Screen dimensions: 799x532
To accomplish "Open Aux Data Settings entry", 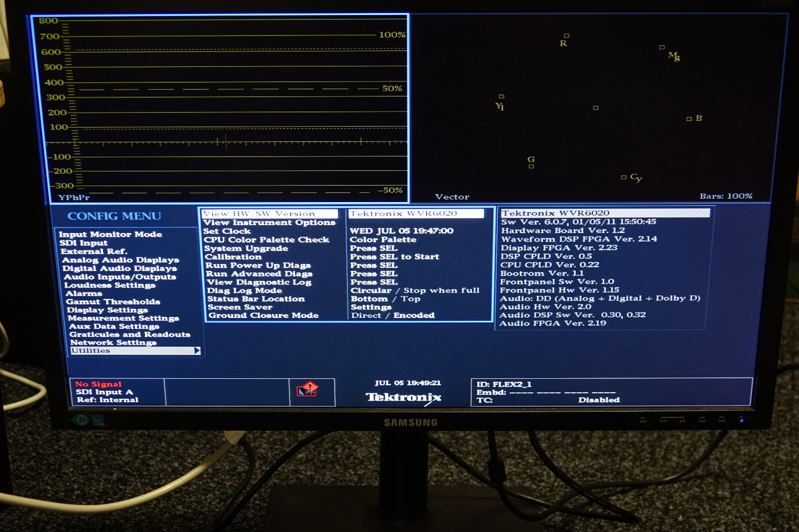I will point(114,326).
